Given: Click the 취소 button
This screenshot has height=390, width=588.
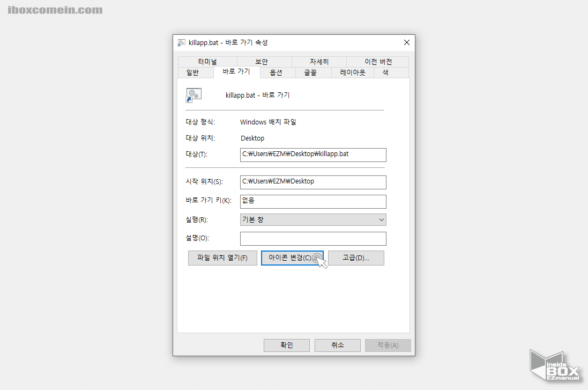Looking at the screenshot, I should (x=337, y=345).
